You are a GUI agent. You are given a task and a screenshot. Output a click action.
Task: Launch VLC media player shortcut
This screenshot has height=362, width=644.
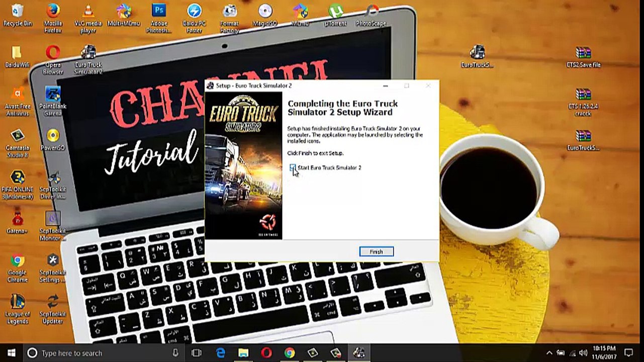(x=88, y=19)
